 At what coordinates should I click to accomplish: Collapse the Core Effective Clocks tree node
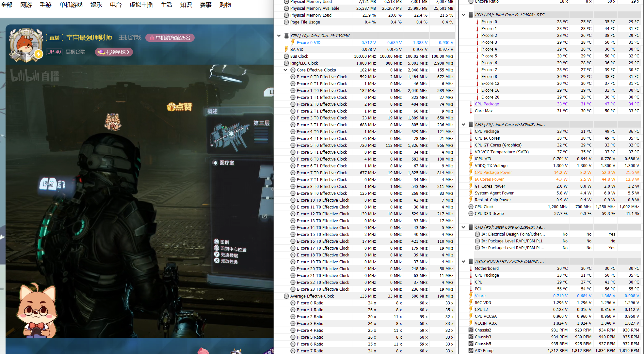coord(285,70)
